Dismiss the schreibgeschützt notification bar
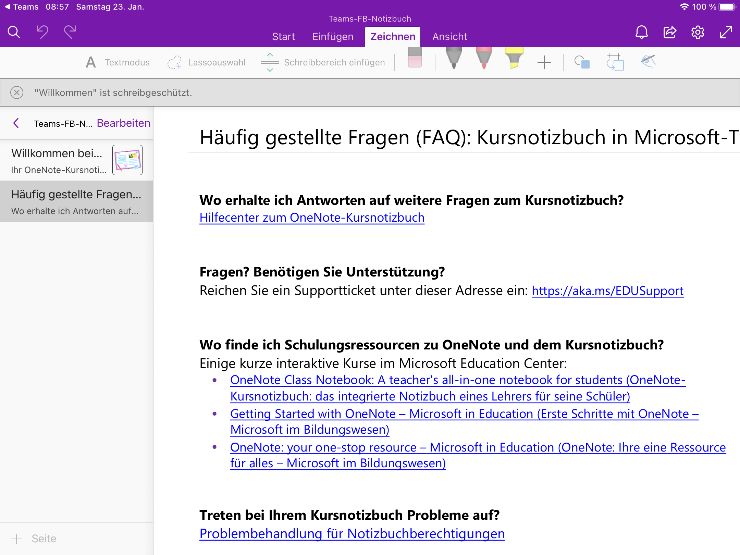The width and height of the screenshot is (740, 555). click(x=16, y=92)
